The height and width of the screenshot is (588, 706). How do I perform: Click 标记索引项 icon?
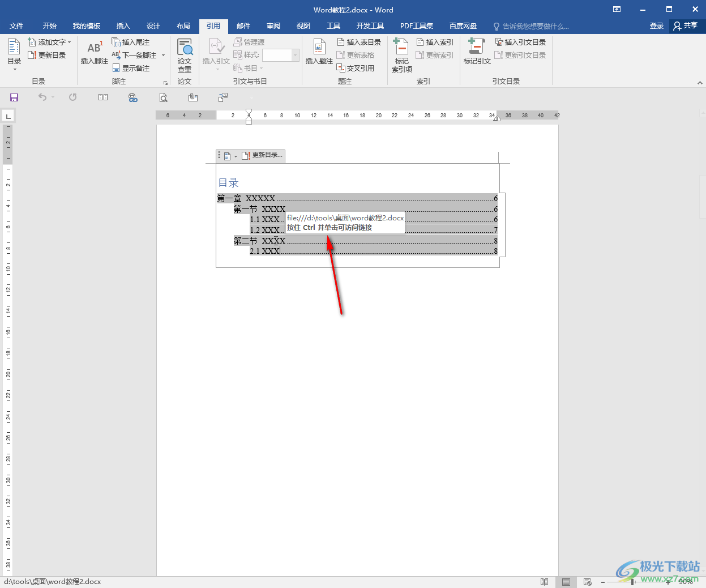coord(401,55)
